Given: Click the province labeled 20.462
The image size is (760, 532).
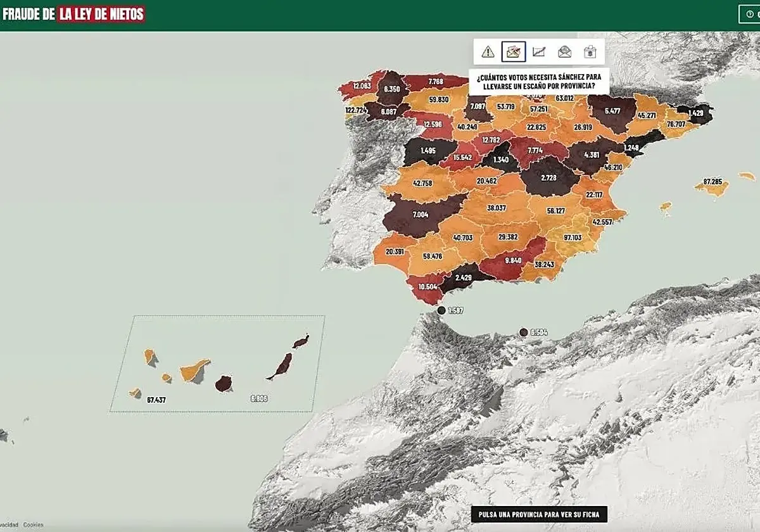Looking at the screenshot, I should coord(486,181).
